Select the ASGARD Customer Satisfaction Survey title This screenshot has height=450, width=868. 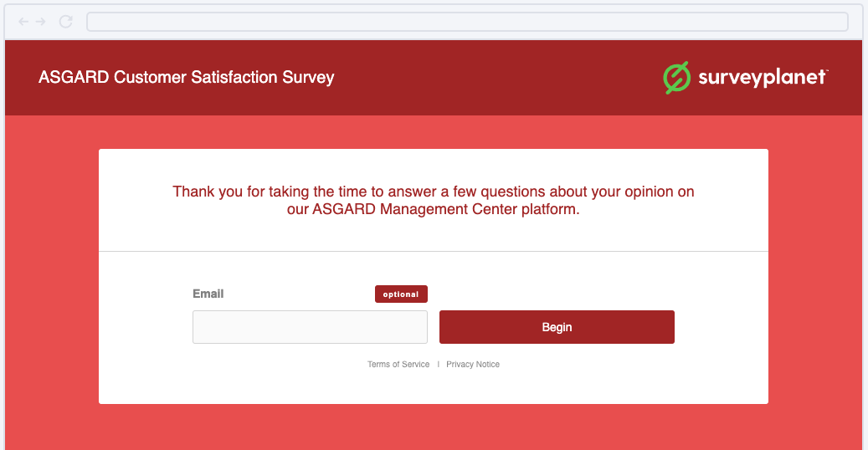pos(186,78)
